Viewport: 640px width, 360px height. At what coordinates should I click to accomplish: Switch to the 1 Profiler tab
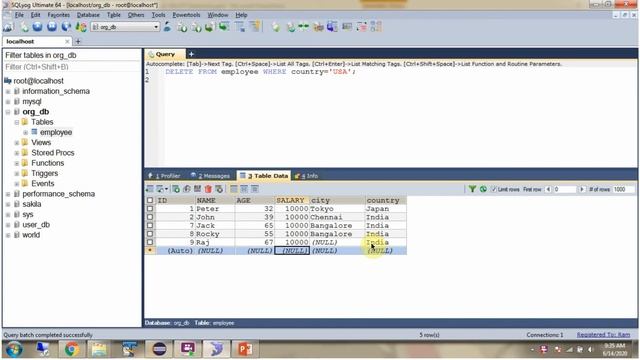pyautogui.click(x=164, y=176)
